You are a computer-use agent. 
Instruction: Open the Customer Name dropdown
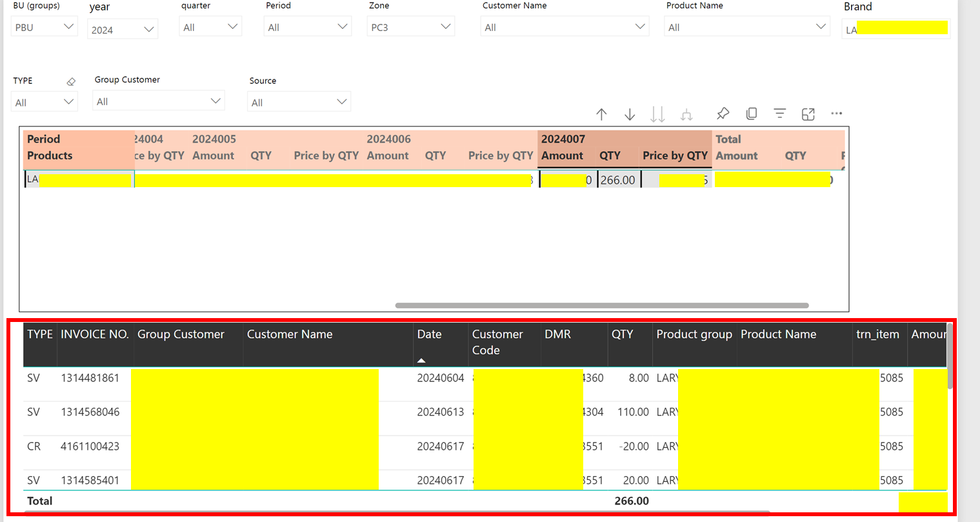point(565,27)
